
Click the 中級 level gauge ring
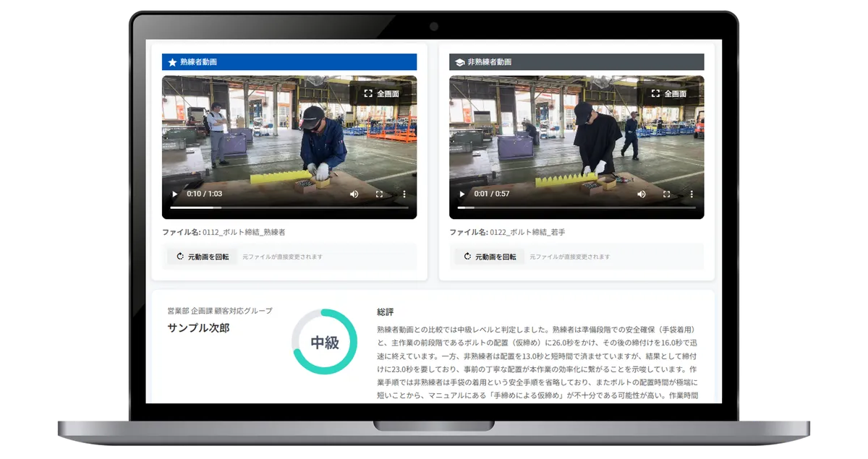[x=325, y=342]
